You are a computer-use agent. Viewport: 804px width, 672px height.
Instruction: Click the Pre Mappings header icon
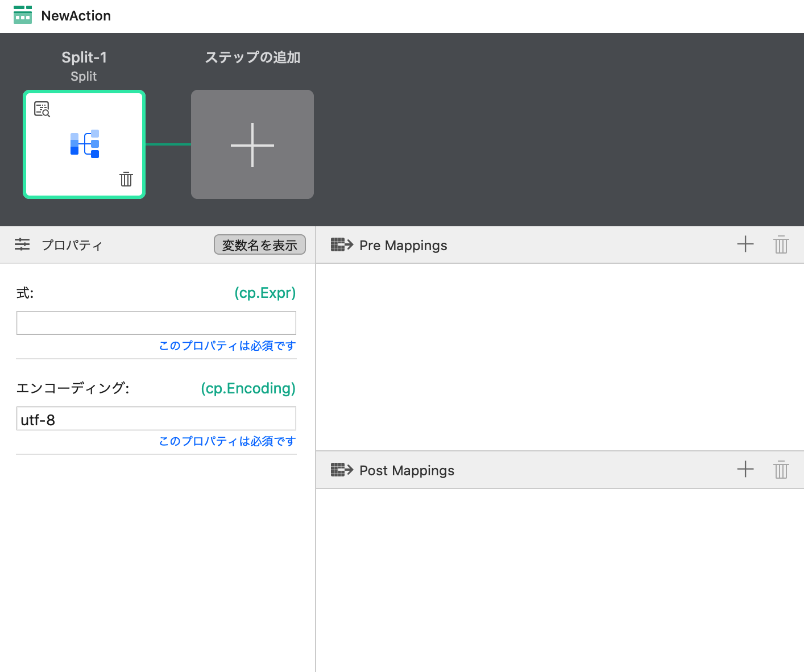pyautogui.click(x=342, y=245)
